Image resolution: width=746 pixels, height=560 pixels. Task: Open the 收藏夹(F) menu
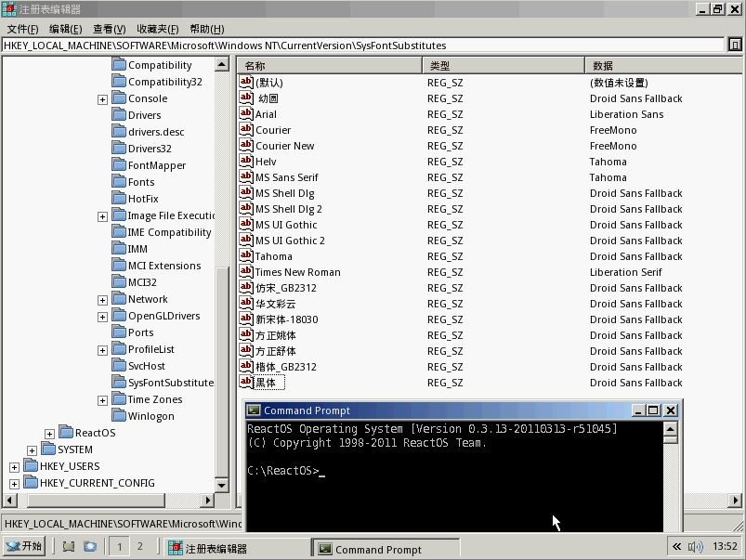[x=158, y=29]
